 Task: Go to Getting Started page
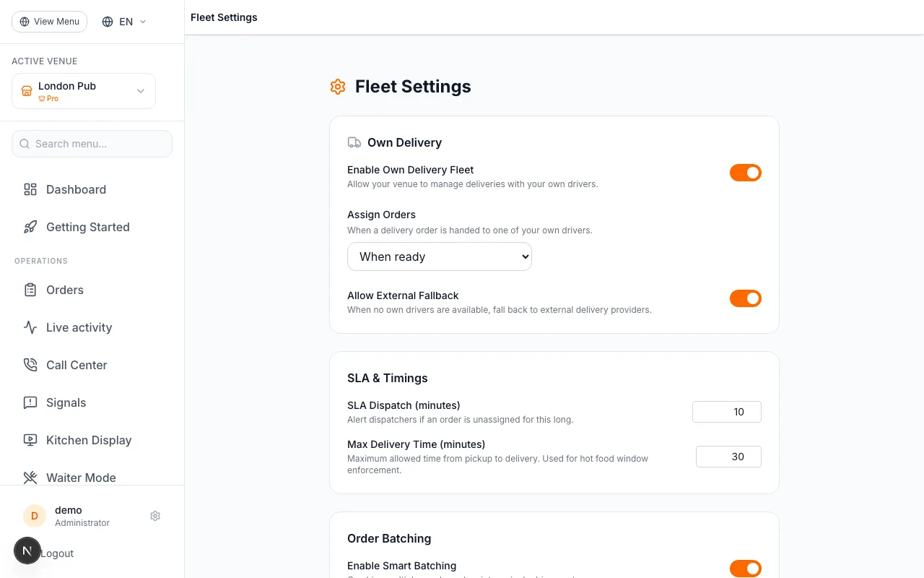92,227
